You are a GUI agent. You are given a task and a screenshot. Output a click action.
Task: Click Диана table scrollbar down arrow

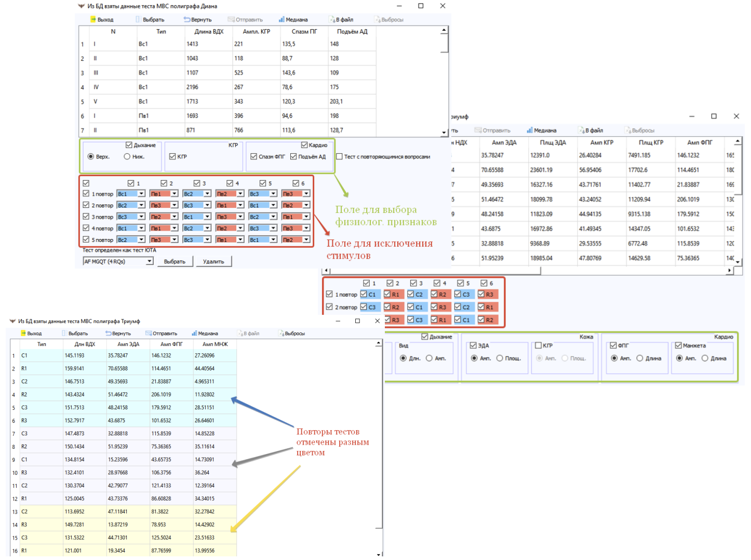click(444, 133)
